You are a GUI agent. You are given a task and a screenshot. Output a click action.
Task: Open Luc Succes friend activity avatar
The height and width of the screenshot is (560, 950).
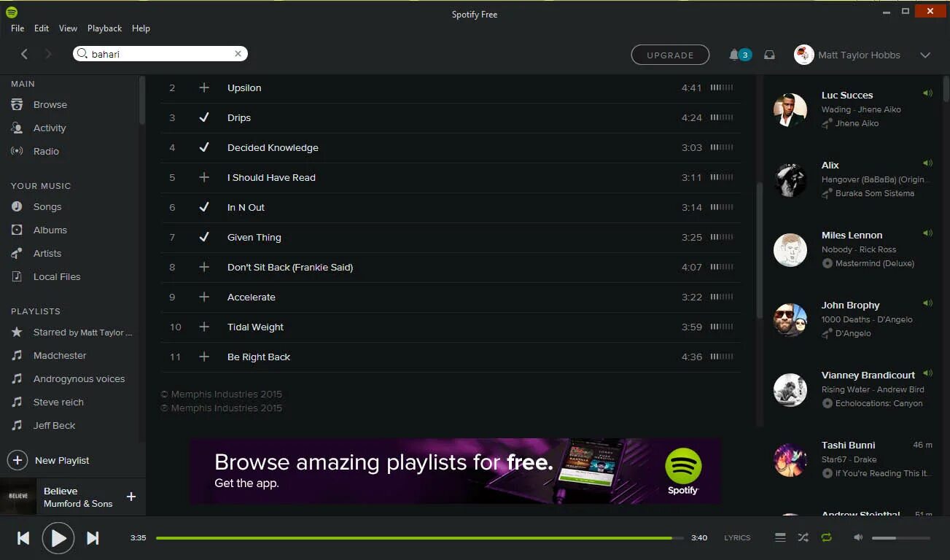click(790, 109)
